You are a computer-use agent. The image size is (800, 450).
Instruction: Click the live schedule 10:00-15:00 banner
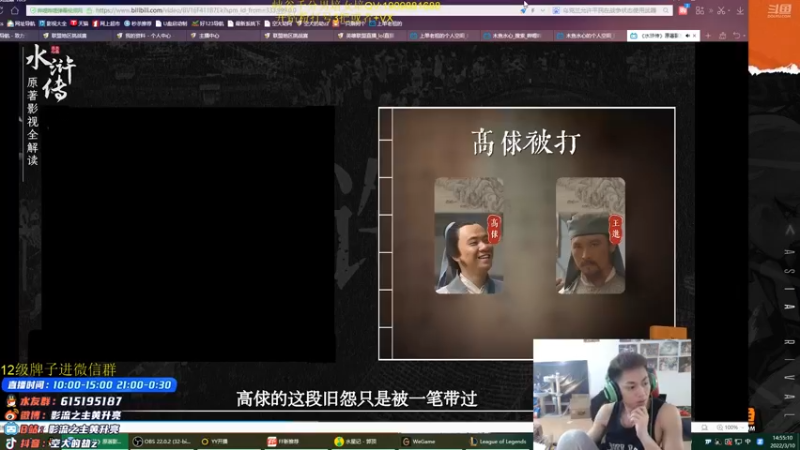(x=90, y=385)
